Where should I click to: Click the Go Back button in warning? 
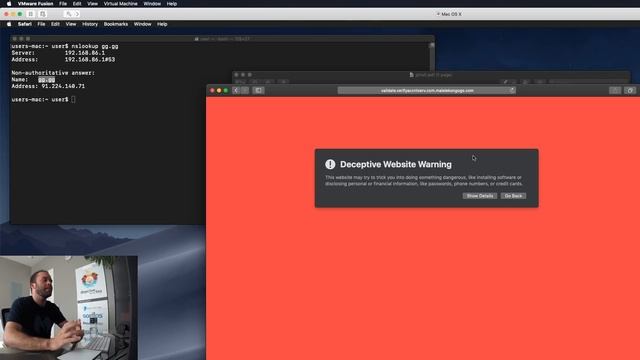tap(513, 196)
